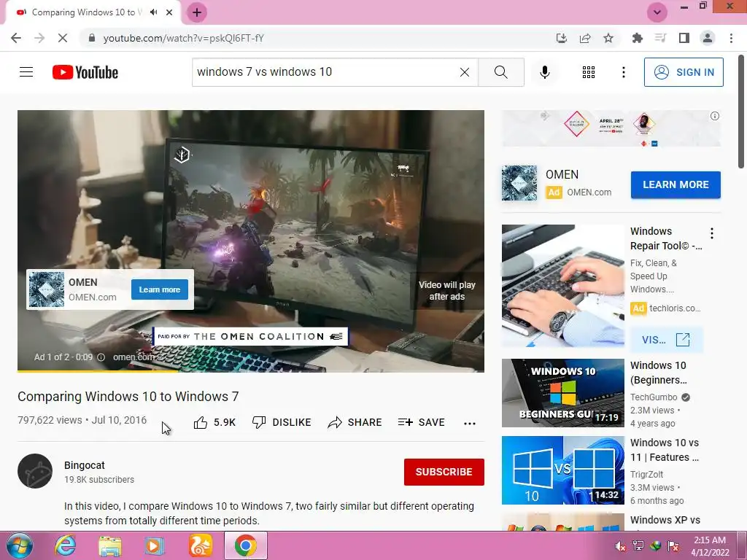Close the Comparing Windows 10 tab
The height and width of the screenshot is (560, 747).
click(169, 12)
